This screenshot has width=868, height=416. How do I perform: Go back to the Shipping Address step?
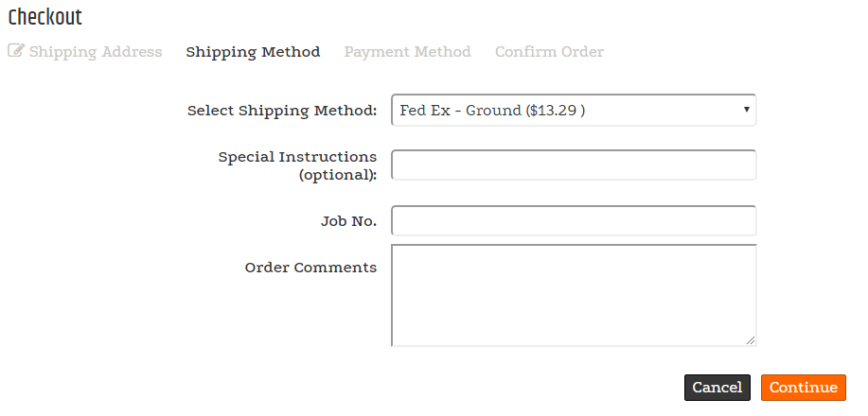(x=95, y=52)
